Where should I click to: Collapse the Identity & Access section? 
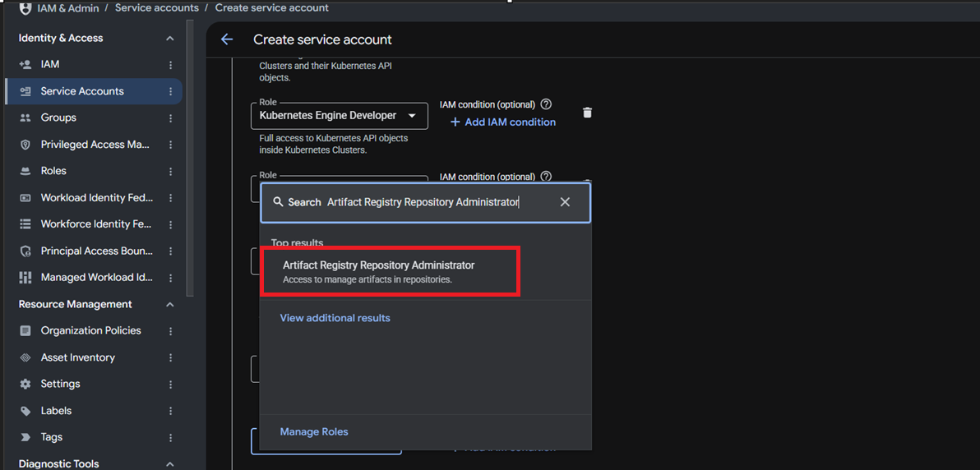click(x=169, y=38)
